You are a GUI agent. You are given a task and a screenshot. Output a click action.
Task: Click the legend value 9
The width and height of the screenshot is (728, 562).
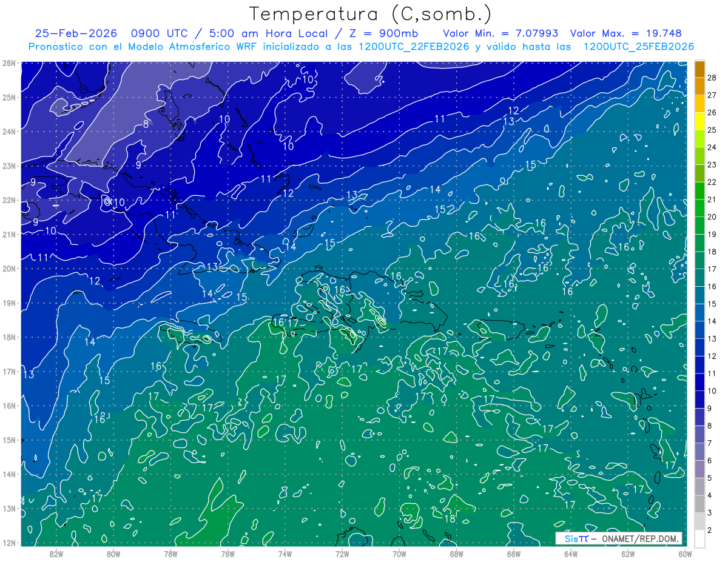tap(710, 409)
